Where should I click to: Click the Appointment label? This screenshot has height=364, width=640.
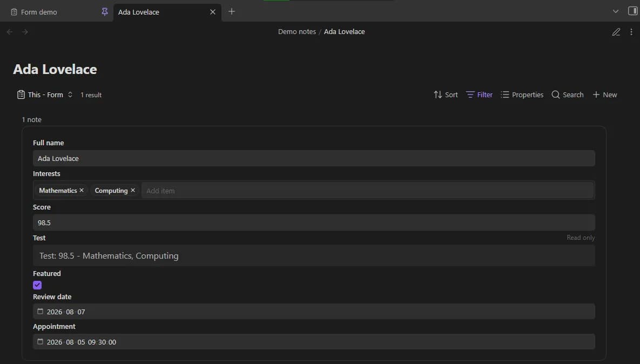(54, 326)
